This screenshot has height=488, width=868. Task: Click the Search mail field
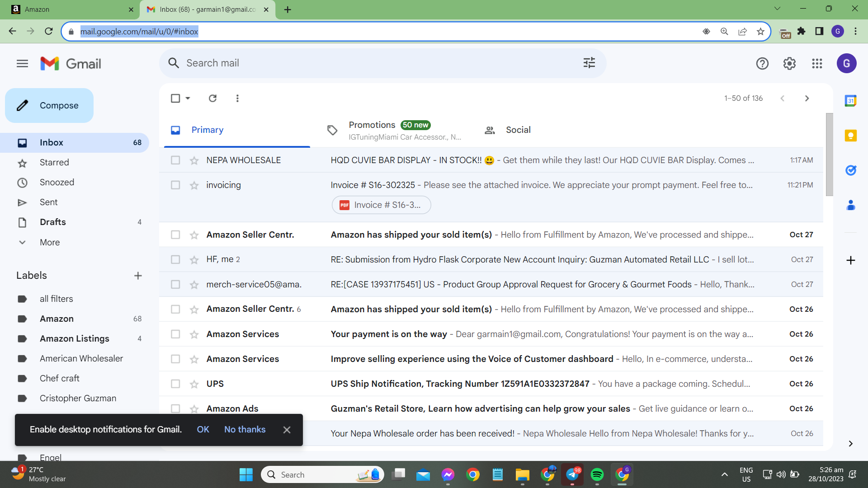(382, 63)
